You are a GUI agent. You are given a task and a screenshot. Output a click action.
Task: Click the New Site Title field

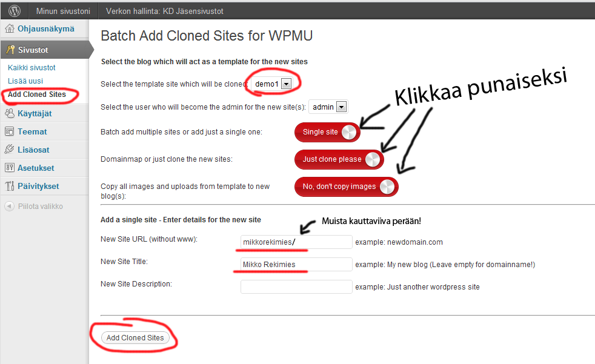click(296, 264)
